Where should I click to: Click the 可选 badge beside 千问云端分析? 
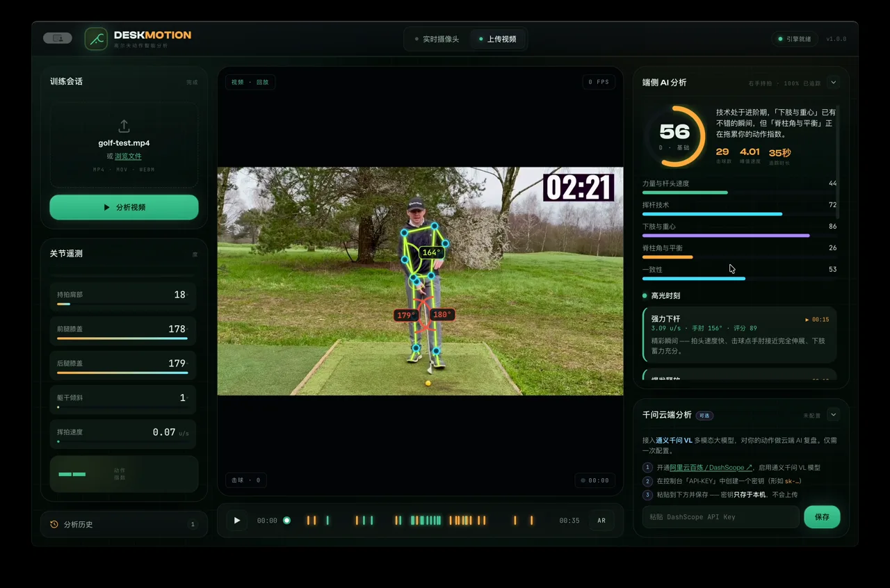tap(704, 416)
